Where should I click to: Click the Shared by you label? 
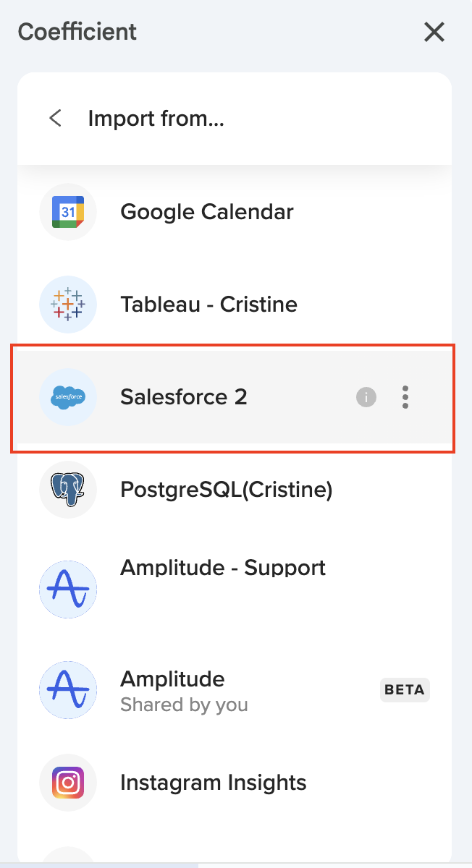click(183, 705)
